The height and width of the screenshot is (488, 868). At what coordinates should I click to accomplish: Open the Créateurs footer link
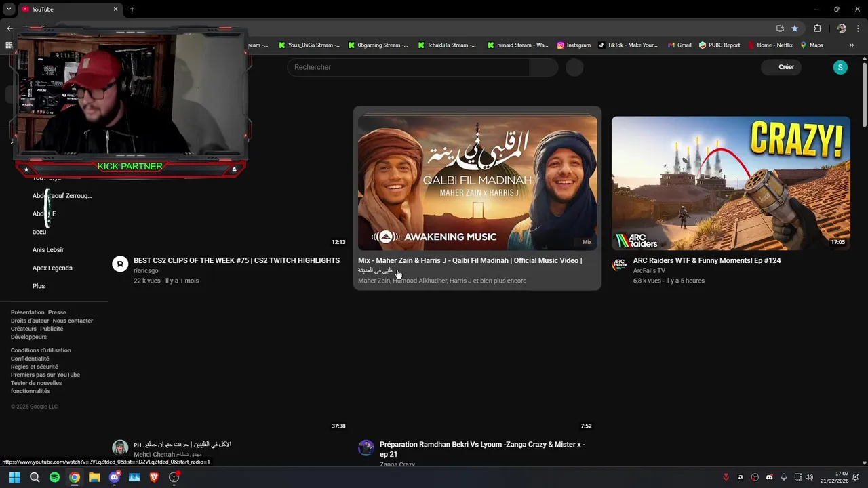click(24, 329)
